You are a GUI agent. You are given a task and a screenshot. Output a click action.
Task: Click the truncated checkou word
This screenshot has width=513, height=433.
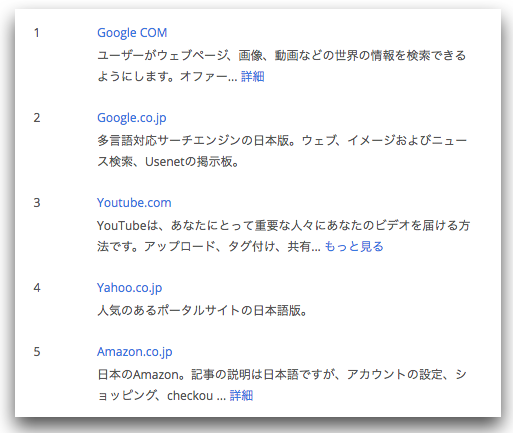tap(190, 396)
